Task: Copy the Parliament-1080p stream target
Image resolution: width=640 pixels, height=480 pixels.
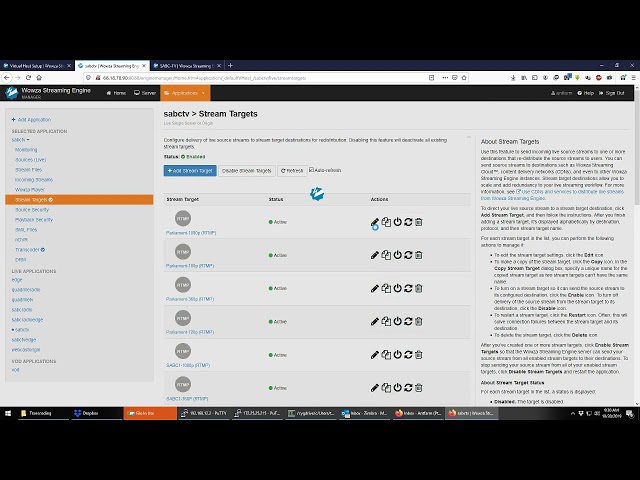Action: (x=386, y=222)
